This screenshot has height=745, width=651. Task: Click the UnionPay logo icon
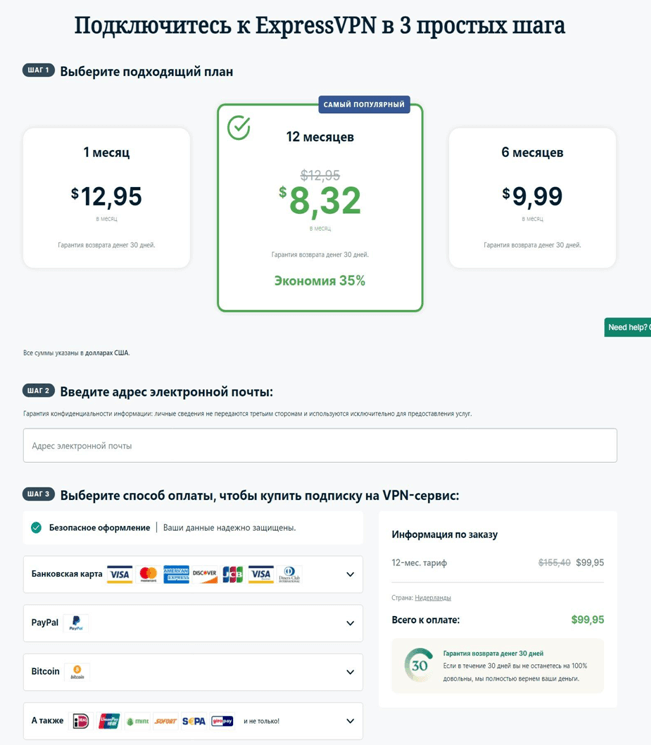[x=109, y=721]
